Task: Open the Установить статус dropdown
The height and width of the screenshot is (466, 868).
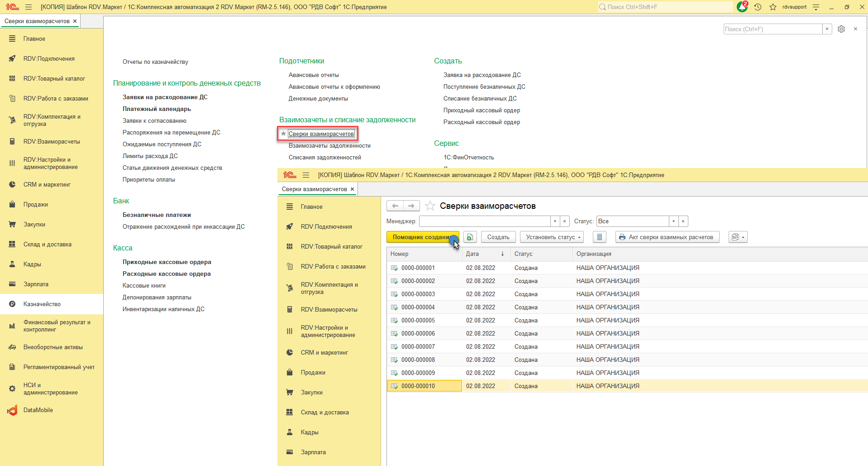Action: (x=552, y=237)
